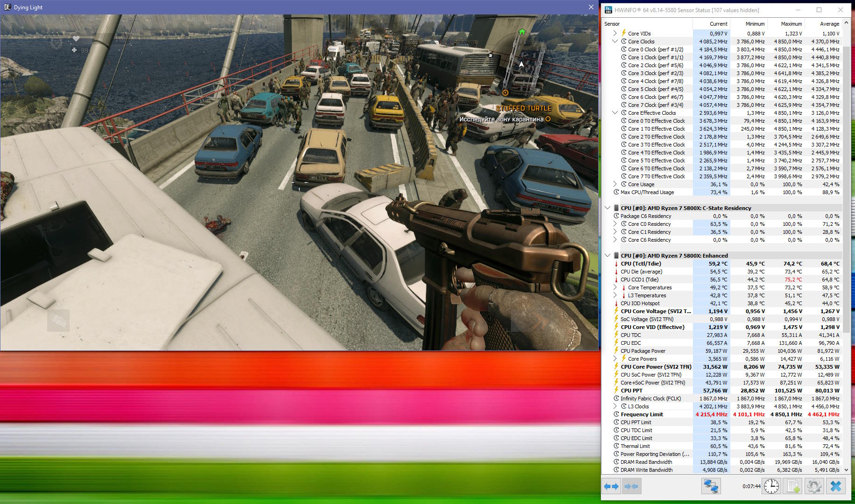This screenshot has height=504, width=855.
Task: Select the Max CPU/Thread Usage row
Action: (x=722, y=192)
